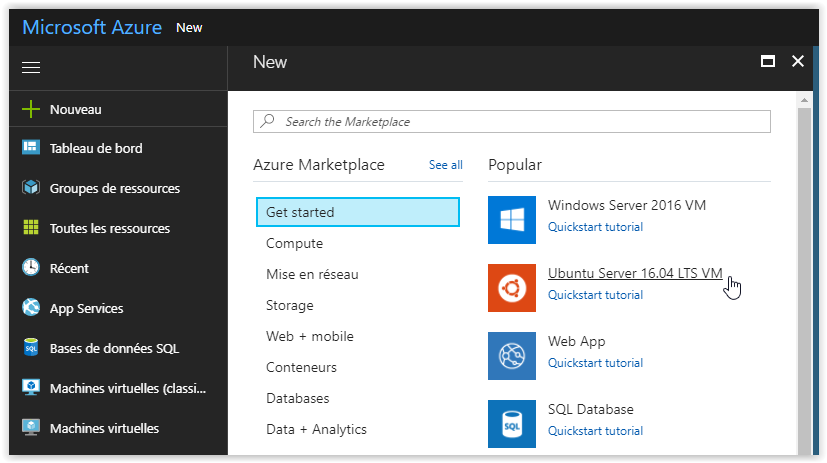Click the New blade vertical scrollbar

click(x=804, y=280)
